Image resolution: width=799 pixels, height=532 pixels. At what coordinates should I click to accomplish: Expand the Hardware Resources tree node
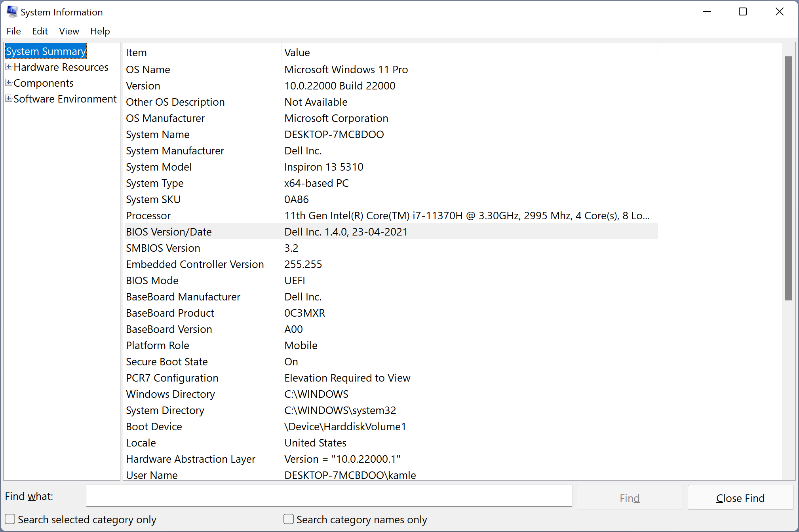8,66
